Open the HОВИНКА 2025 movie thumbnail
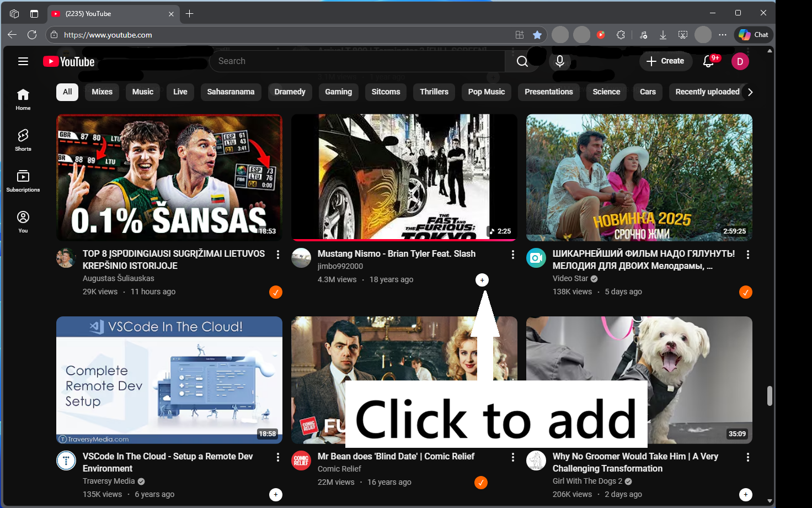812x508 pixels. pos(639,177)
